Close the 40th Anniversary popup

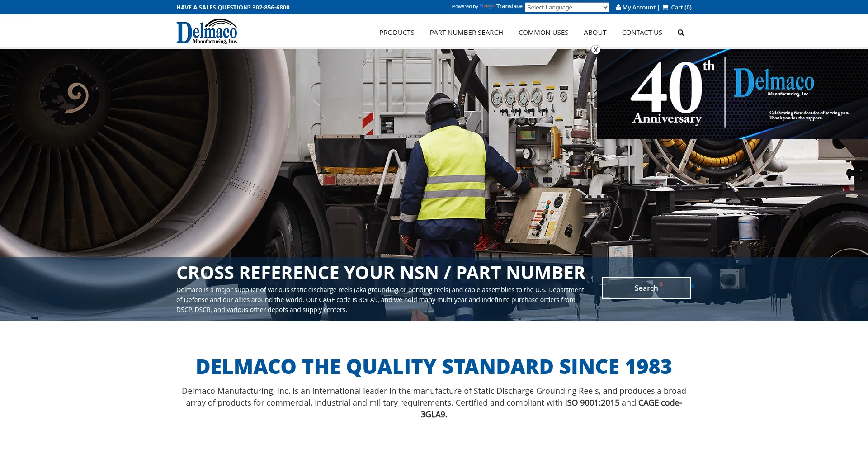[x=596, y=50]
